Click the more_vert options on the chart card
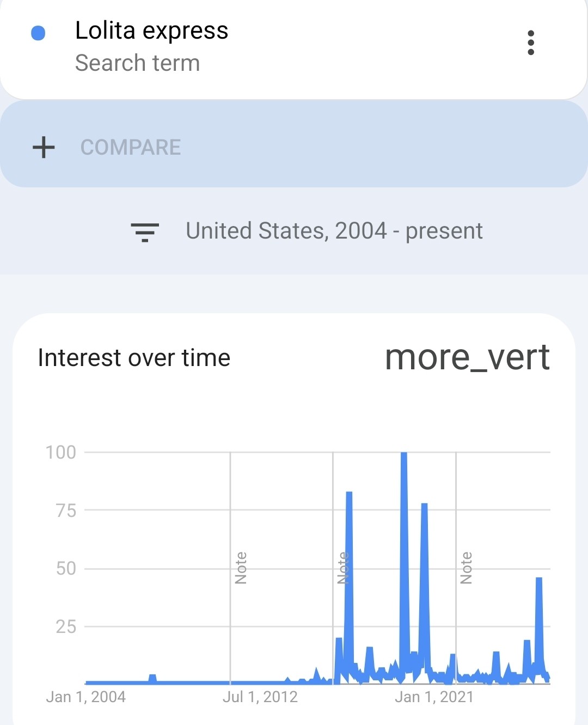 coord(467,358)
